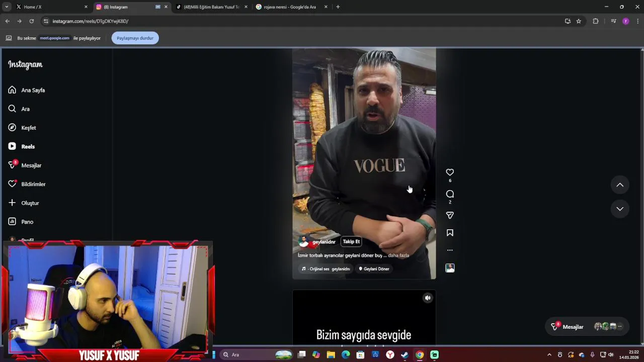Click the Windows taskbar search box
Screen dimensions: 644x362
(257, 354)
